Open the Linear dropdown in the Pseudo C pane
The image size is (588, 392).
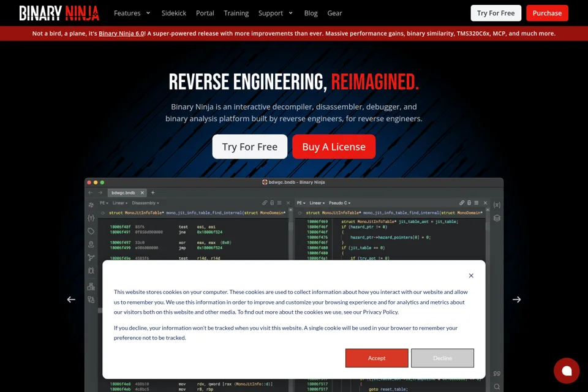pos(317,203)
